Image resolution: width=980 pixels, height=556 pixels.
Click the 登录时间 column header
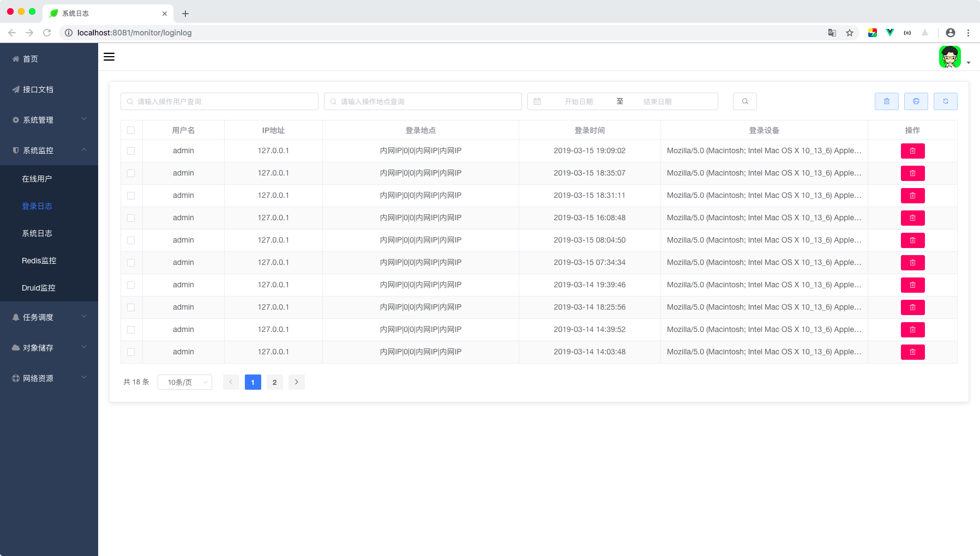tap(590, 130)
